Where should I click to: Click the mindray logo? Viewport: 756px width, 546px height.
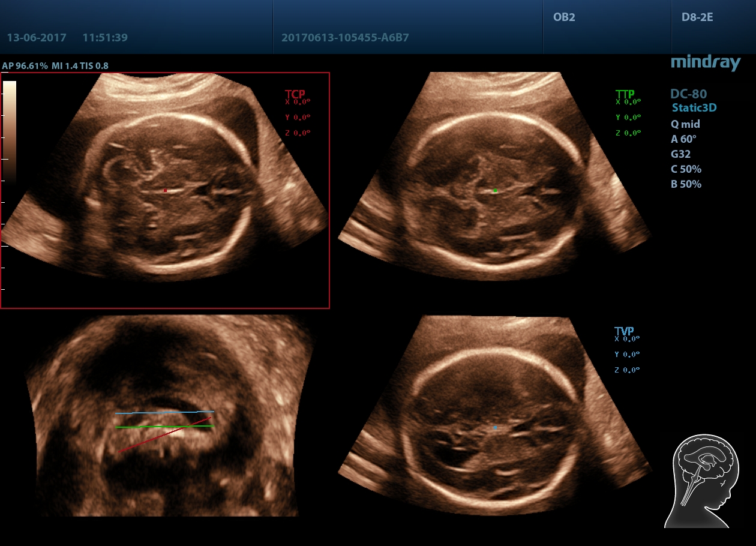tap(706, 62)
